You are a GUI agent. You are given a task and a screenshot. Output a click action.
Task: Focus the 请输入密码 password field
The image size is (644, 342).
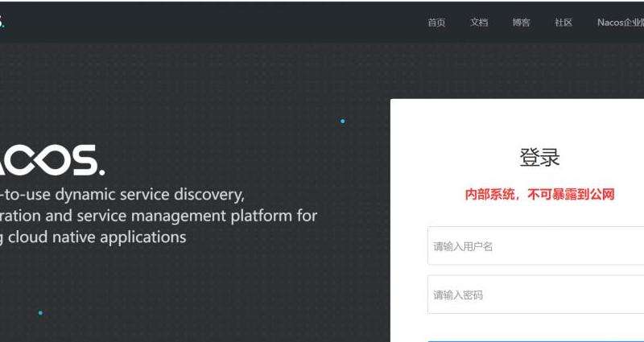535,295
